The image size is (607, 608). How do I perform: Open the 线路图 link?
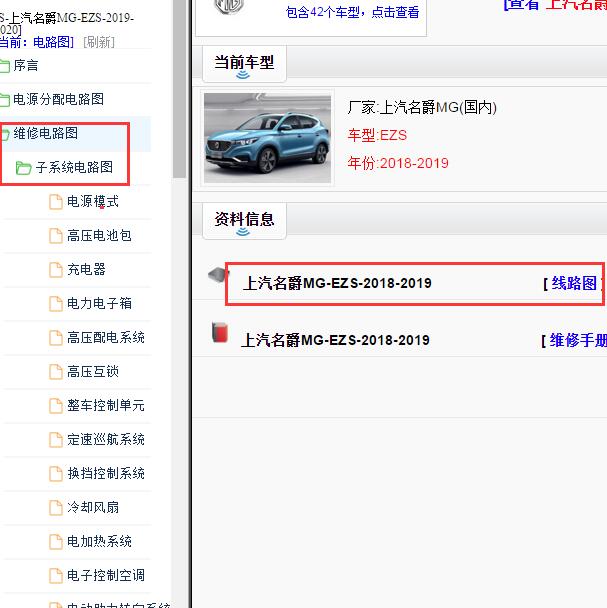(574, 283)
